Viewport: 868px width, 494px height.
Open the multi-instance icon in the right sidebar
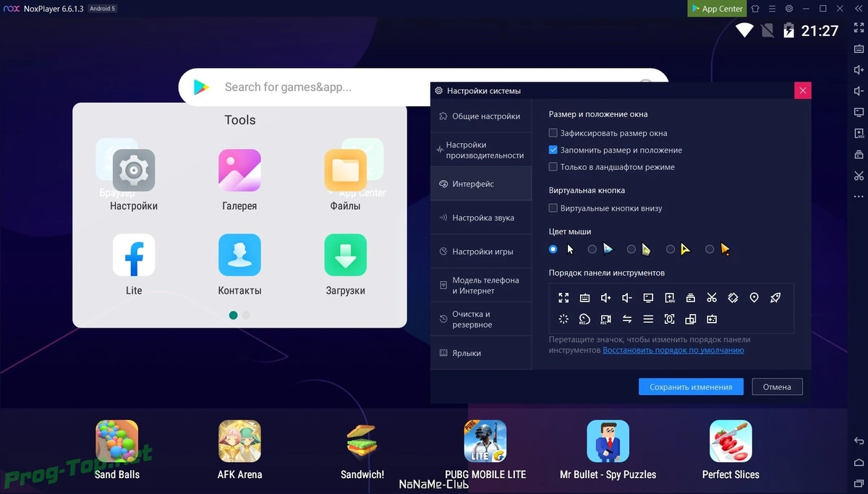[x=859, y=154]
